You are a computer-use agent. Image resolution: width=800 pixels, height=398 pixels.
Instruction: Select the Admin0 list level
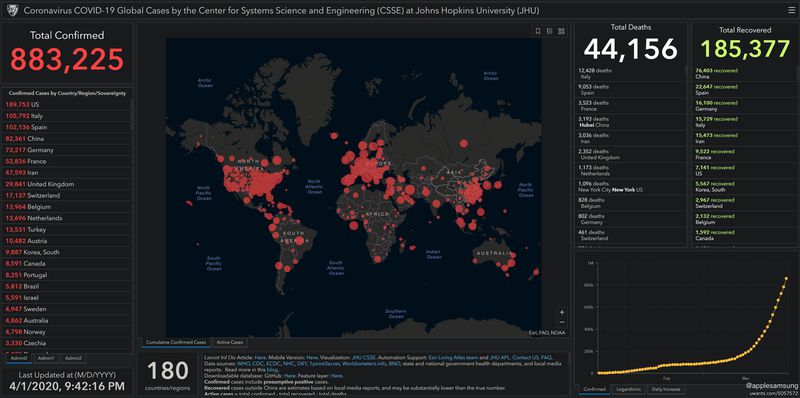(x=19, y=359)
